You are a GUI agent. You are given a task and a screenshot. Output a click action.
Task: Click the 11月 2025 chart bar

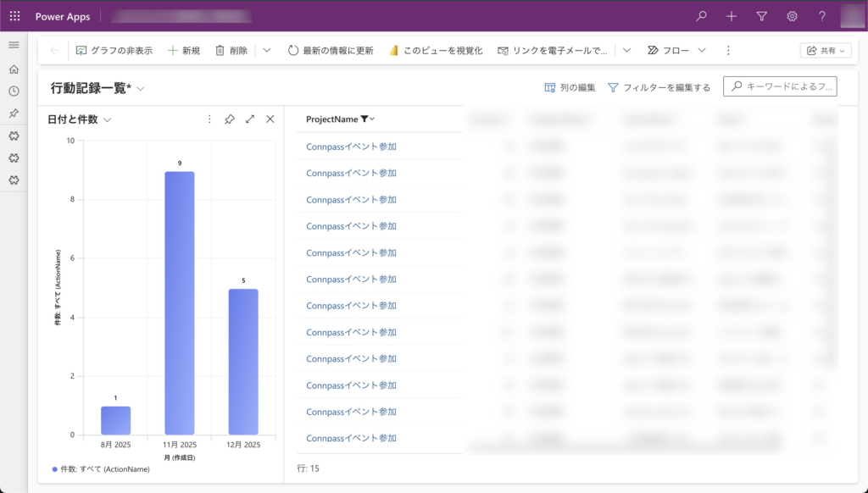coord(179,303)
